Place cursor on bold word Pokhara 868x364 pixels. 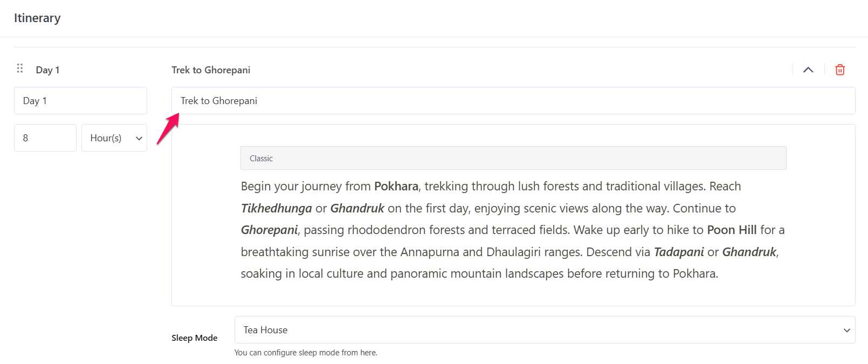[396, 187]
